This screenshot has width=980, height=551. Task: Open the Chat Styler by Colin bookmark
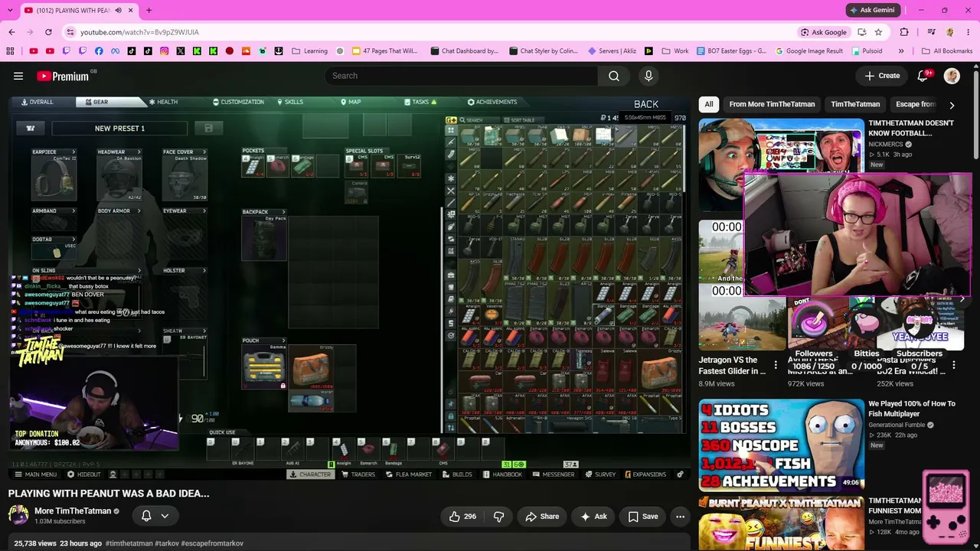coord(543,51)
